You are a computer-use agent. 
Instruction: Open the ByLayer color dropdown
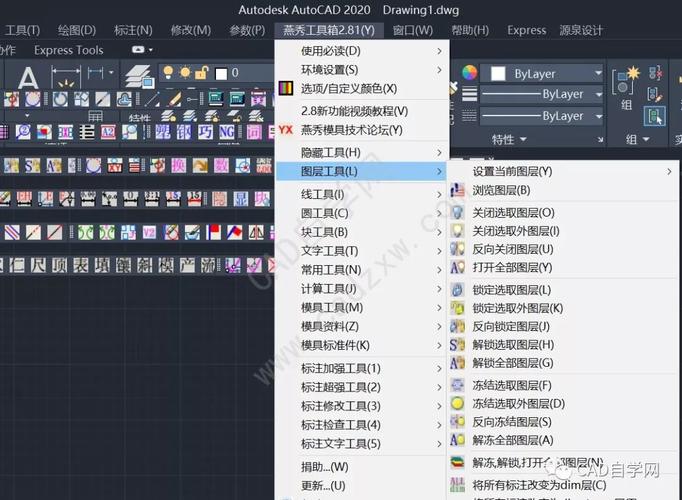click(x=598, y=73)
